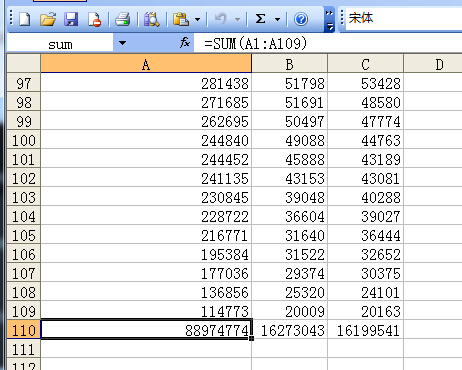Screen dimensions: 462x370
Task: Select cell with value 25320
Action: (289, 292)
